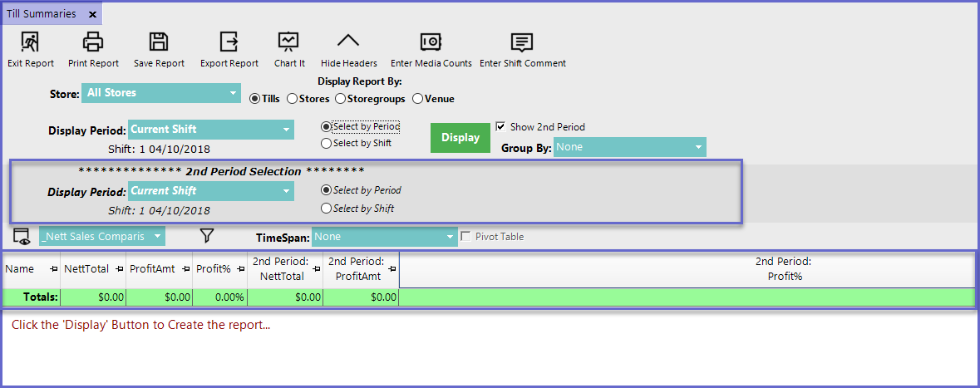Click the NettTotal column header
Screen dimensions: 980x388
[88, 269]
